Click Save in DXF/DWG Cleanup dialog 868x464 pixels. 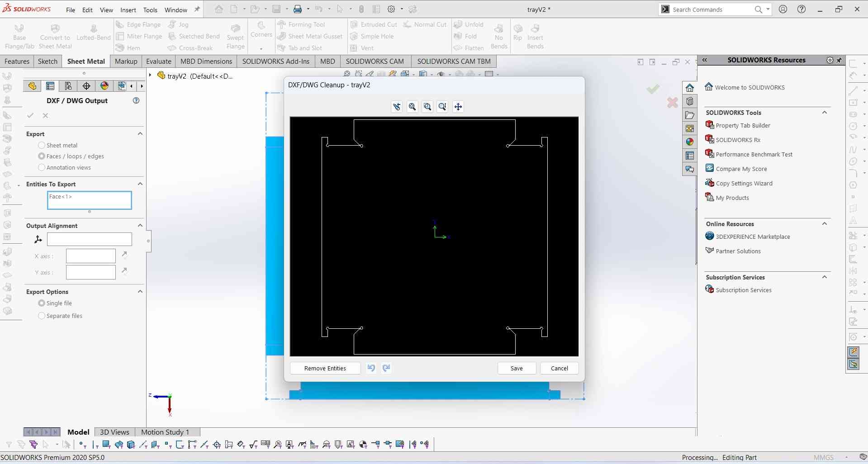pyautogui.click(x=517, y=368)
